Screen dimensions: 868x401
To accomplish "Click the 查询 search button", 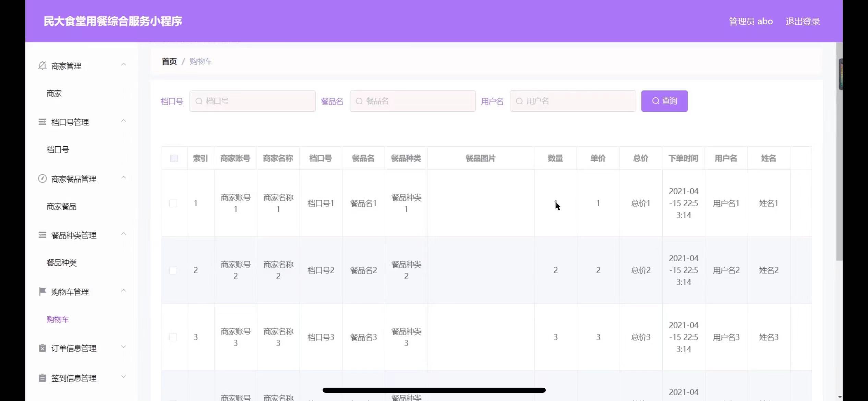I will coord(664,101).
